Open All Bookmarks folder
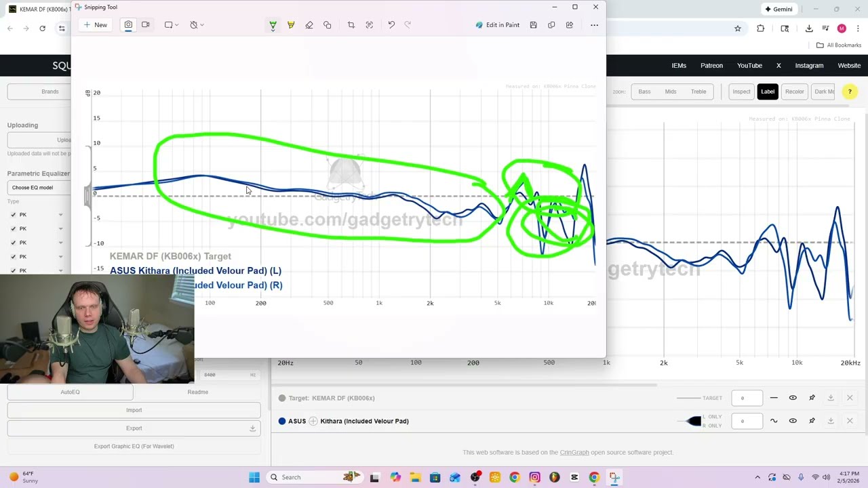This screenshot has height=488, width=868. pos(839,45)
